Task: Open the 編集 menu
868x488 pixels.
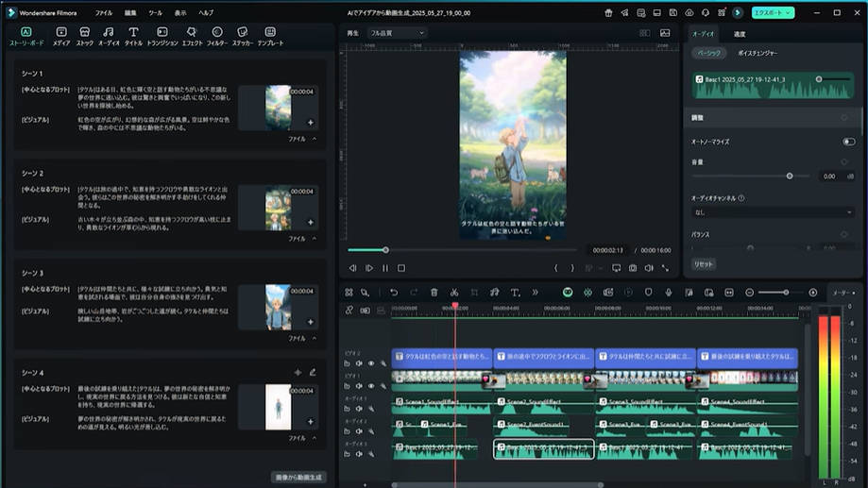Action: (x=130, y=12)
